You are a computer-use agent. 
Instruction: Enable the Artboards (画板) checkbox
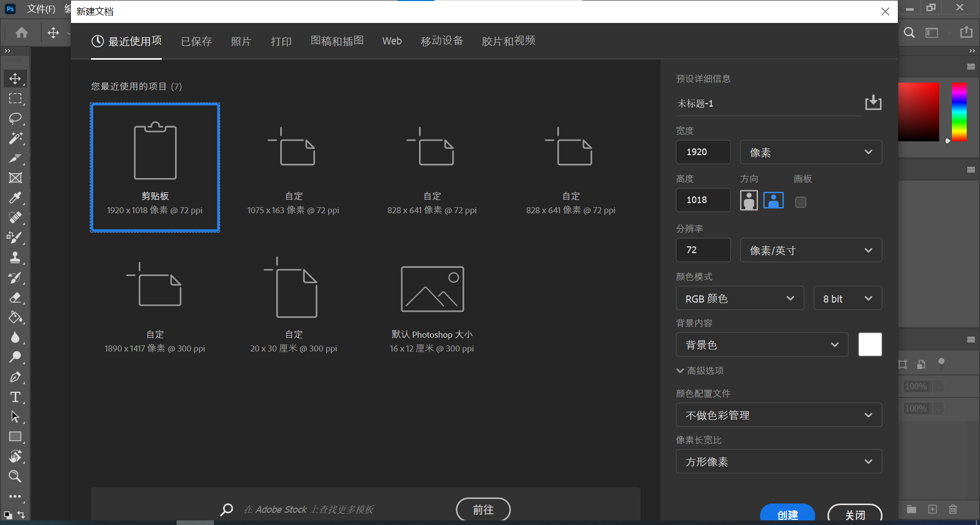[801, 202]
